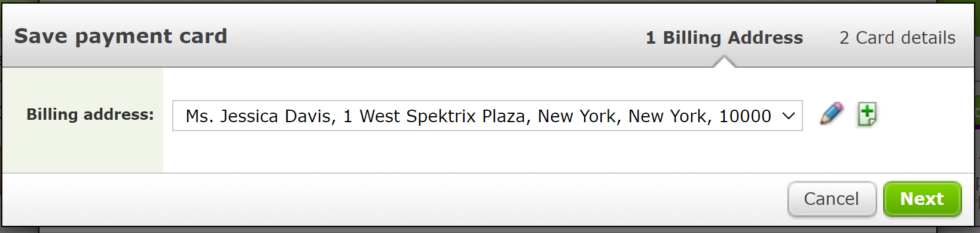Select the add-address page icon right of the pencil

[867, 114]
